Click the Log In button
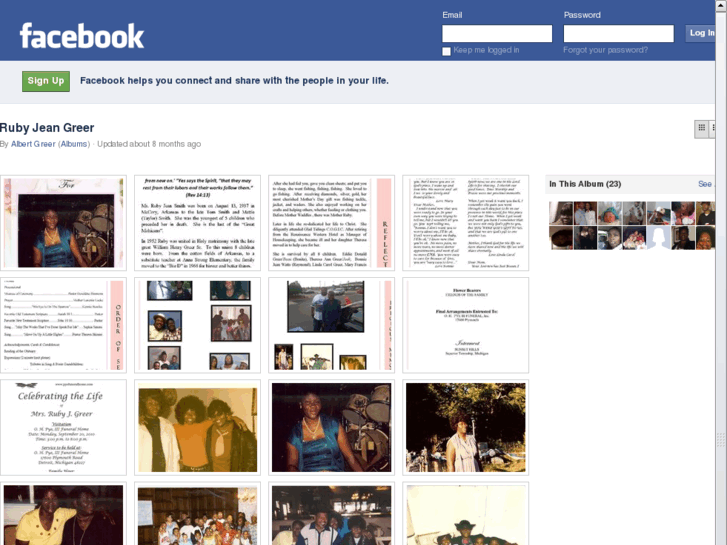 click(x=701, y=33)
